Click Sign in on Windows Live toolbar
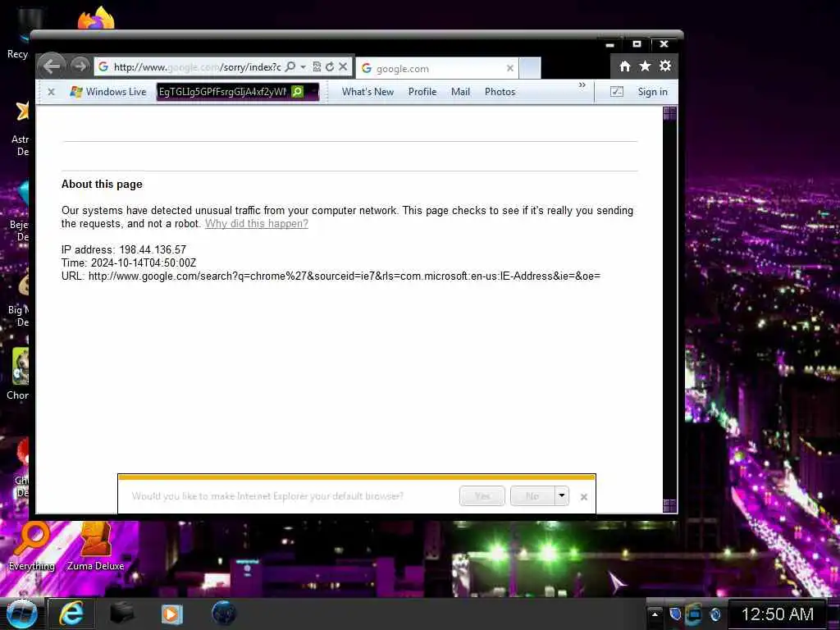This screenshot has width=840, height=630. [x=652, y=92]
